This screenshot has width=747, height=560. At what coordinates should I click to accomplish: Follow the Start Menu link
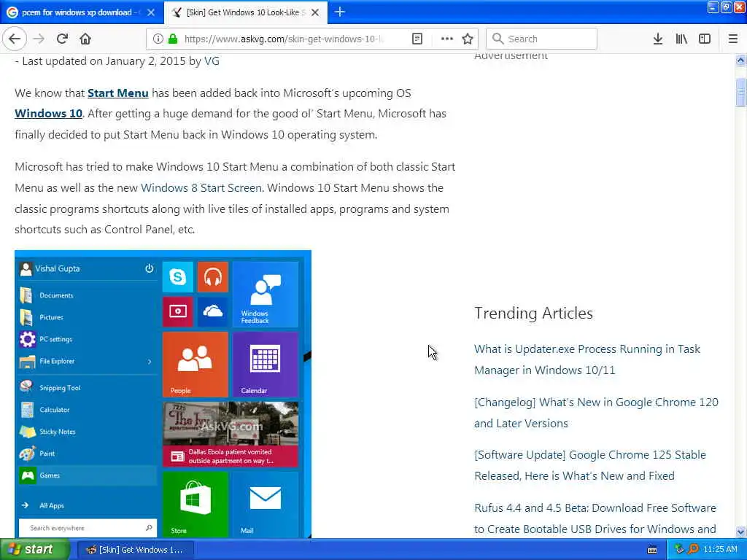tap(117, 93)
